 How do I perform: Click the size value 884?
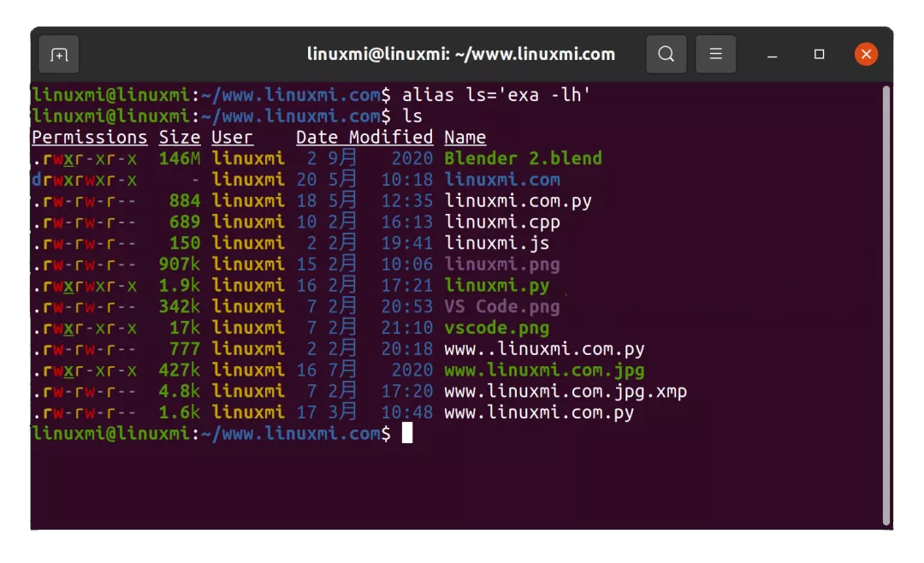tap(185, 201)
